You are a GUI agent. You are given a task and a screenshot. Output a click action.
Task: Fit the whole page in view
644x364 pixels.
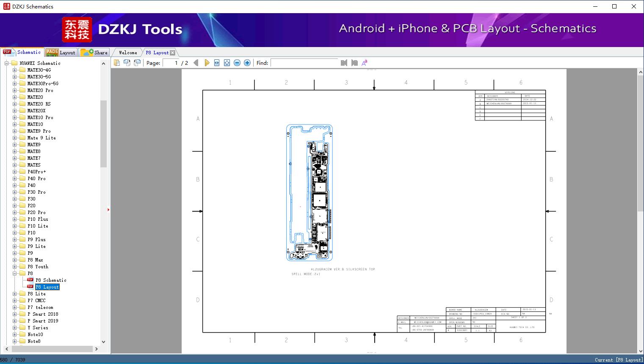point(227,63)
